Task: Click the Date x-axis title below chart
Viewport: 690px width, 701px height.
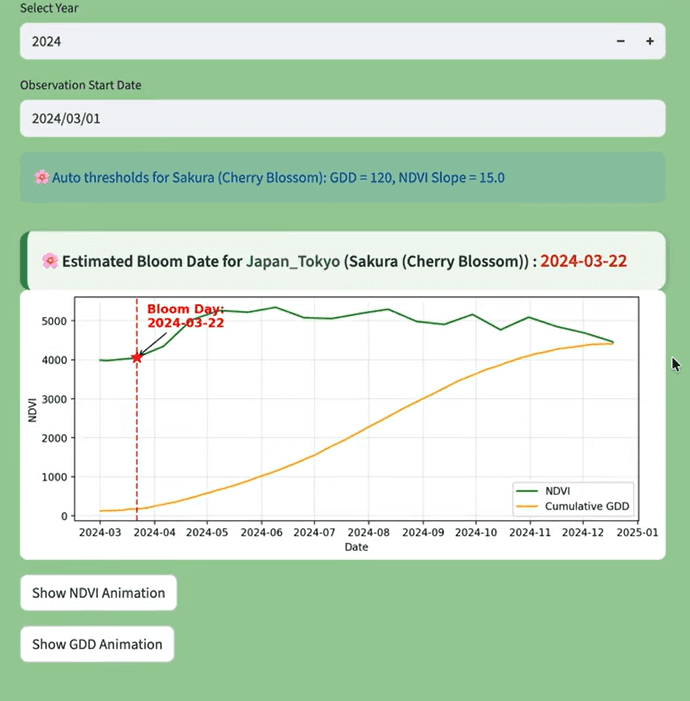Action: (356, 547)
